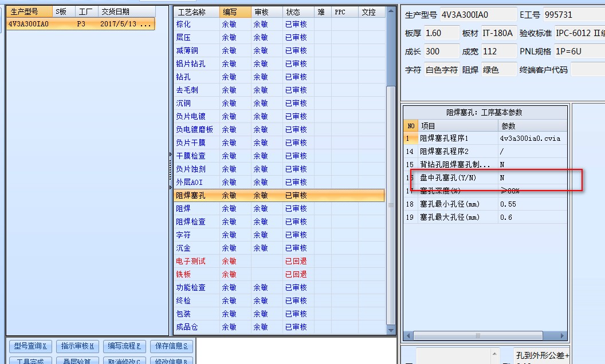Click the 型号查询X button
This screenshot has width=605, height=364.
30,346
